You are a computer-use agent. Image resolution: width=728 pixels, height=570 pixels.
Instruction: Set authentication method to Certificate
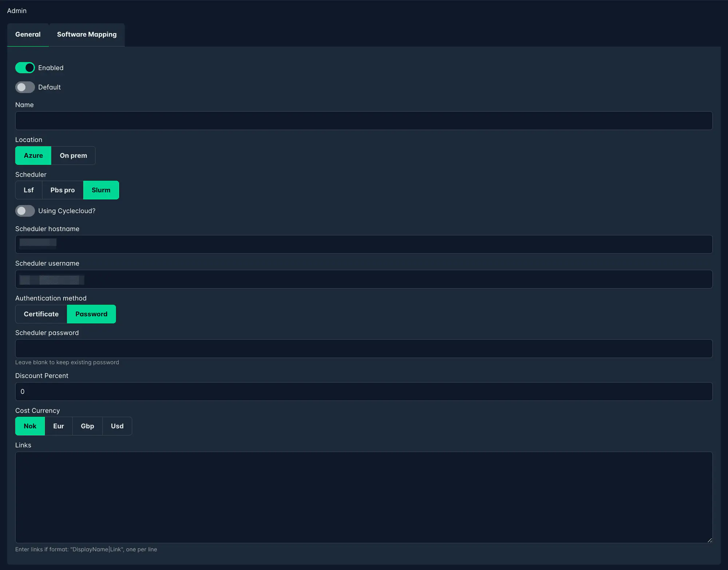(41, 314)
